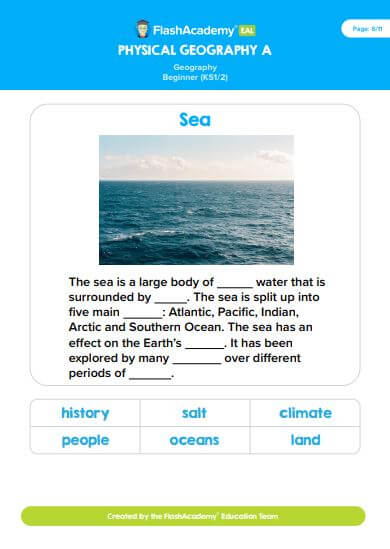Click the PHYSICAL GEOGRAPHY A title
390x549 pixels.
coord(195,50)
